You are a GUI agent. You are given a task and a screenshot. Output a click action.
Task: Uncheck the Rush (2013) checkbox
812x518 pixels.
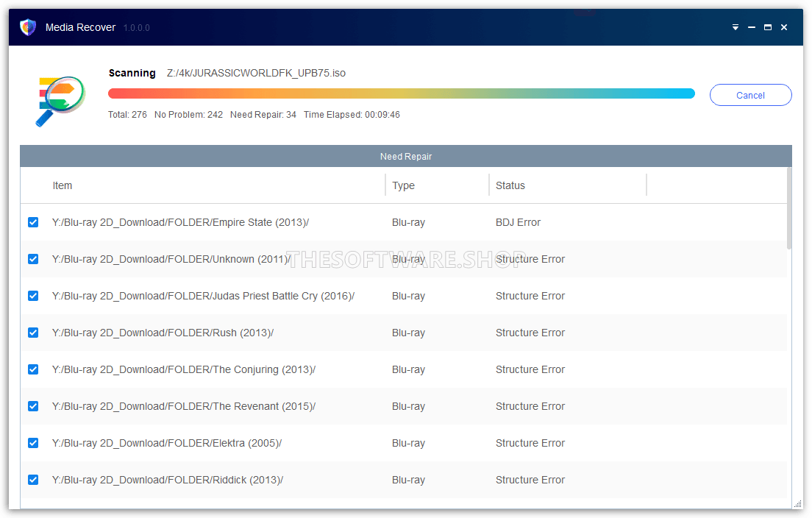pyautogui.click(x=33, y=333)
